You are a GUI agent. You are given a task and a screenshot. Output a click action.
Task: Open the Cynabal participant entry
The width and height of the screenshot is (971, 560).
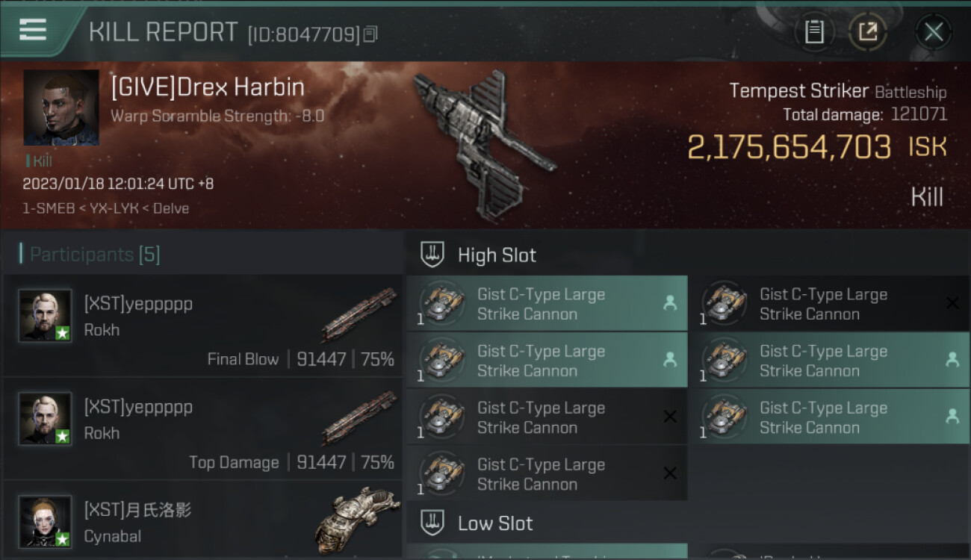click(x=203, y=520)
